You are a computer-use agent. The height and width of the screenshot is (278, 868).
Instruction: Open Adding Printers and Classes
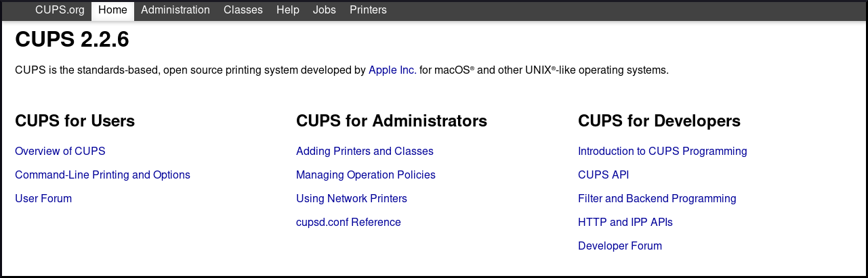click(365, 152)
